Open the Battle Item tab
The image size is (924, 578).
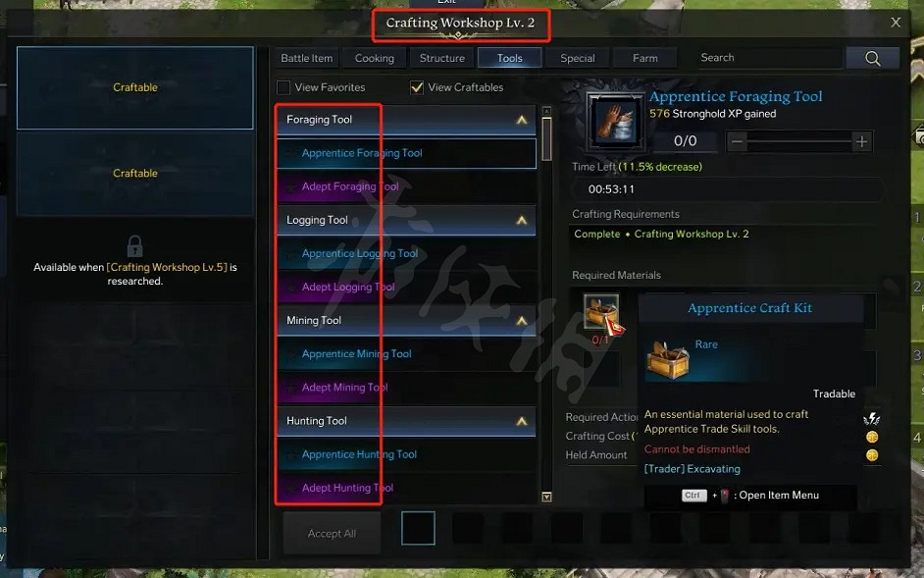[x=306, y=58]
